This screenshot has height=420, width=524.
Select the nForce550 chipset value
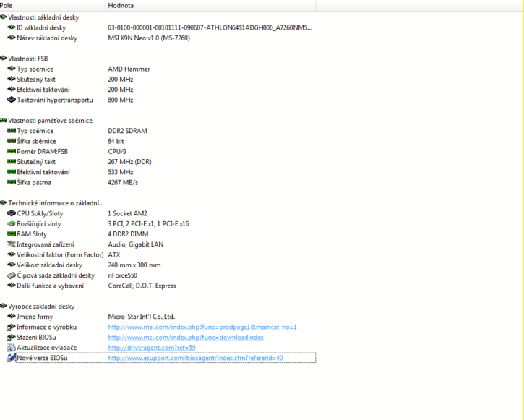pyautogui.click(x=123, y=275)
